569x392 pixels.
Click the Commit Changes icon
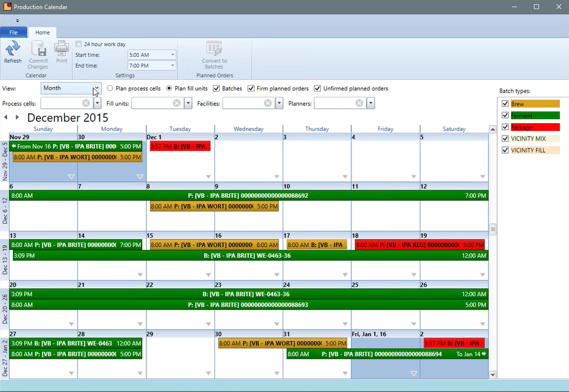click(x=38, y=49)
